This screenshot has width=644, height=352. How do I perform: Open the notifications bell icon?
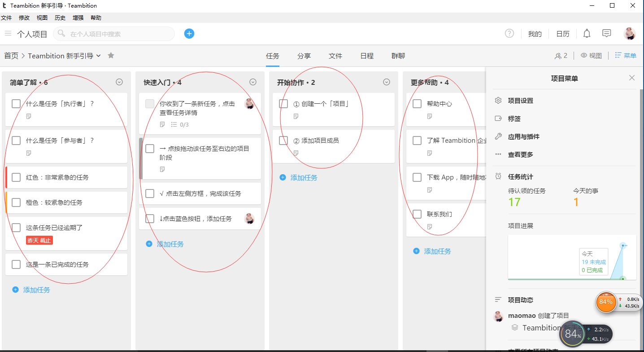[587, 33]
